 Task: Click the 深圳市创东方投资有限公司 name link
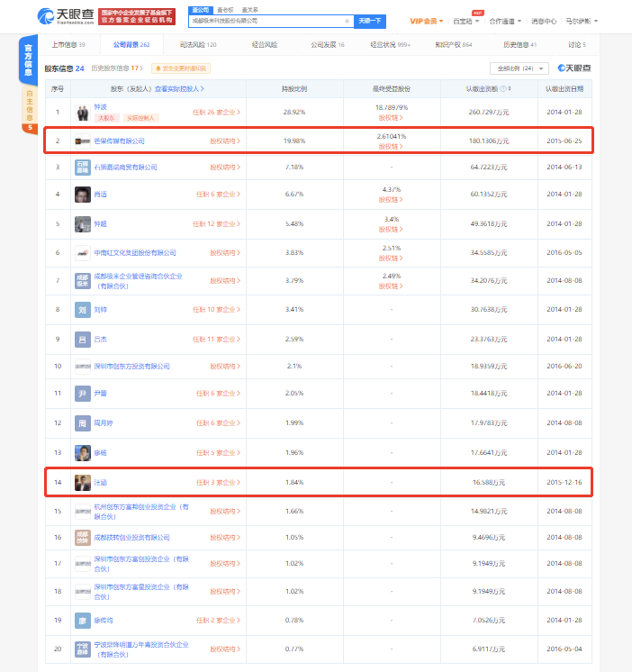tap(131, 367)
